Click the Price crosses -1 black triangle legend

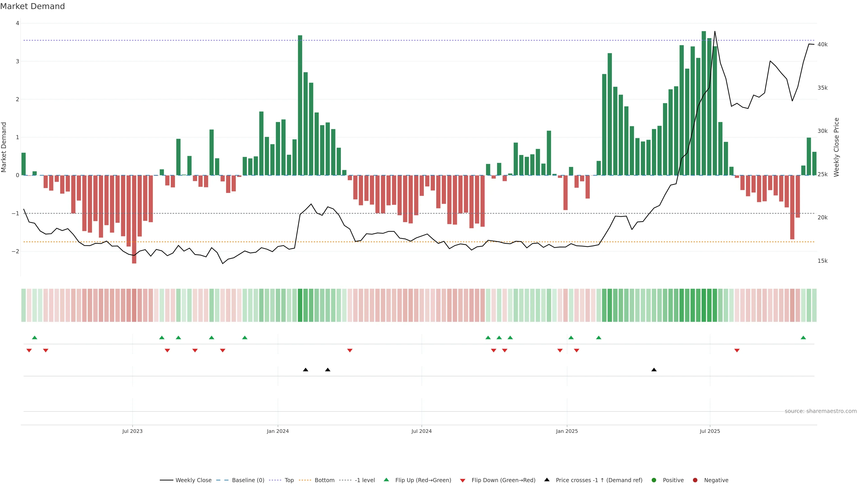pyautogui.click(x=547, y=480)
